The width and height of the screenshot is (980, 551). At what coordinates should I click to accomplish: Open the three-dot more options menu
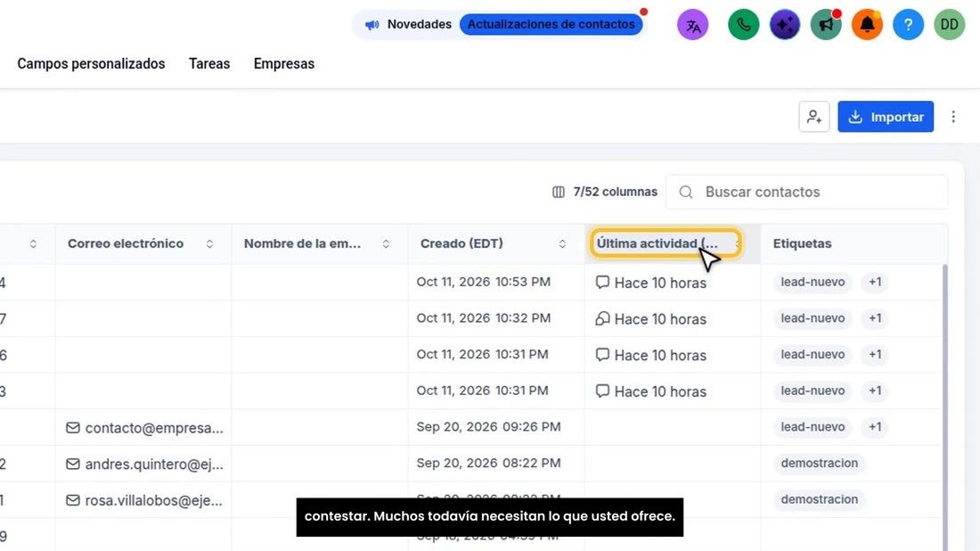coord(953,117)
